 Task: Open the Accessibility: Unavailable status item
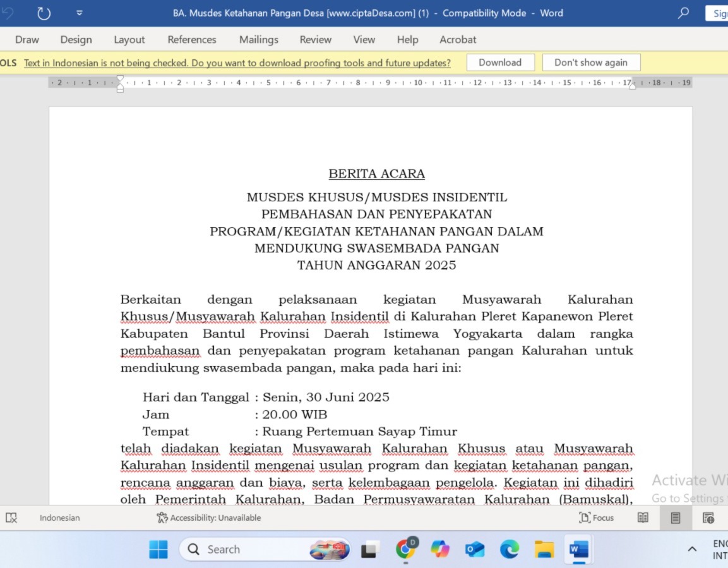208,518
